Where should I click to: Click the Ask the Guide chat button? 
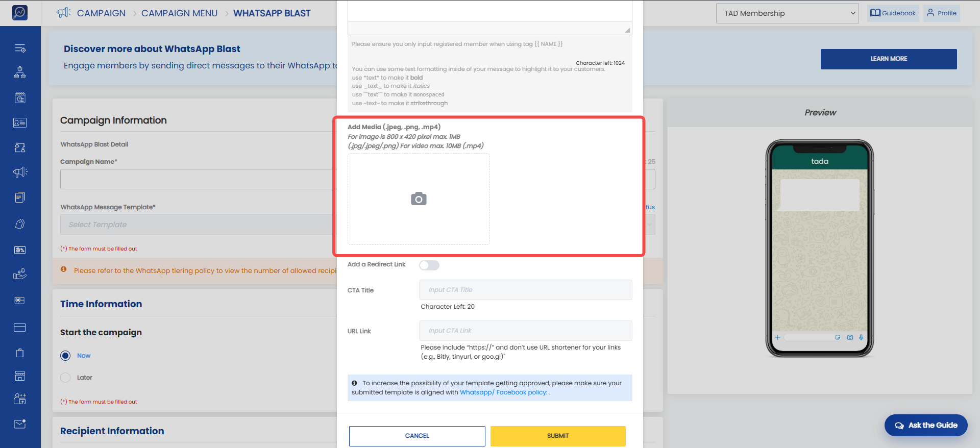[x=926, y=425]
